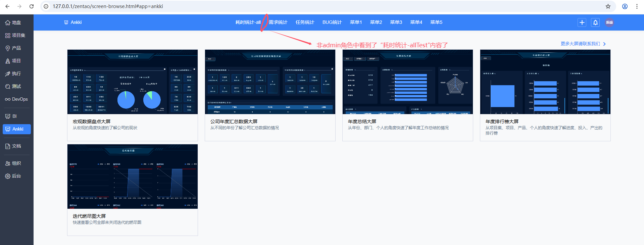644x245 pixels.
Task: Open 地盘 in the sidebar
Action: coord(16,22)
